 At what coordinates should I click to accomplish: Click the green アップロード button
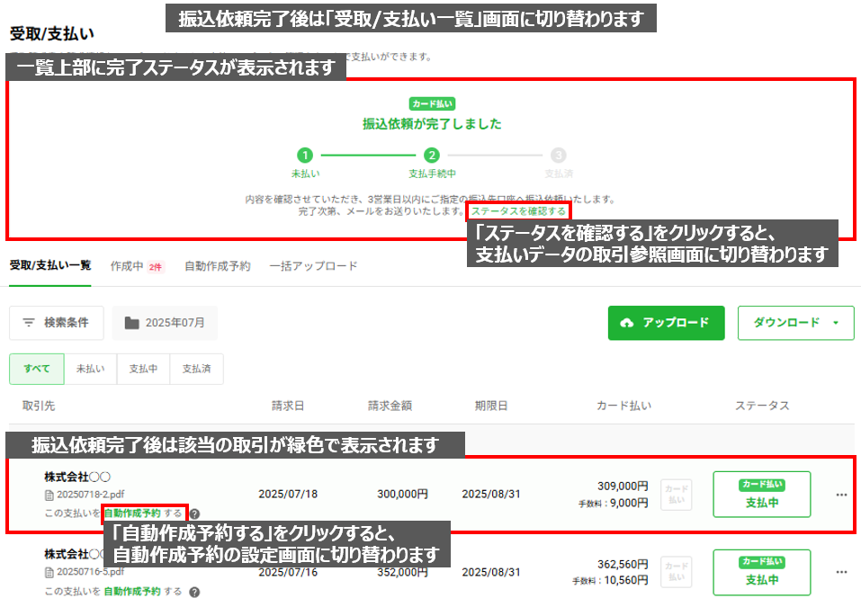click(666, 323)
